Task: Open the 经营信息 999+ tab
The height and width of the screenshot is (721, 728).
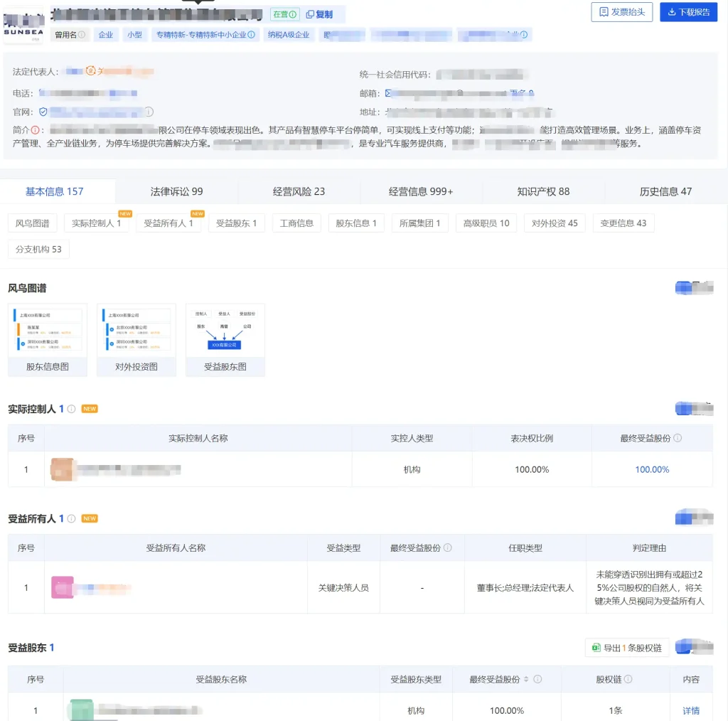Action: click(421, 191)
